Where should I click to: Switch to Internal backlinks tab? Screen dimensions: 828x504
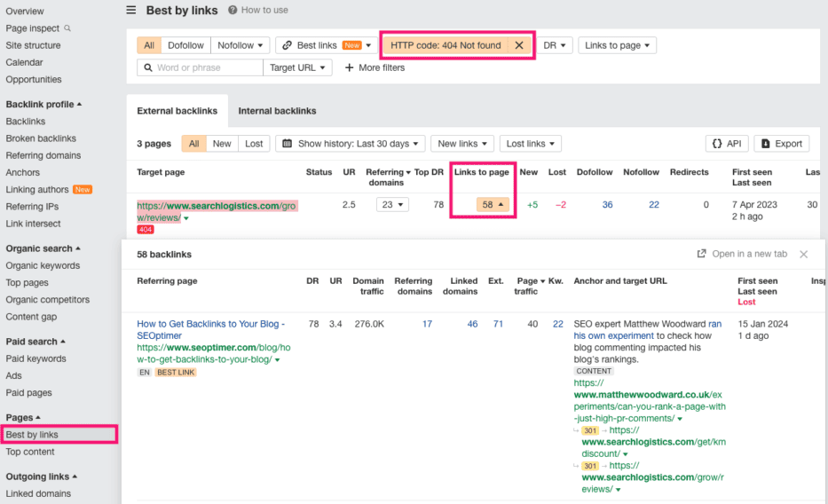coord(277,111)
